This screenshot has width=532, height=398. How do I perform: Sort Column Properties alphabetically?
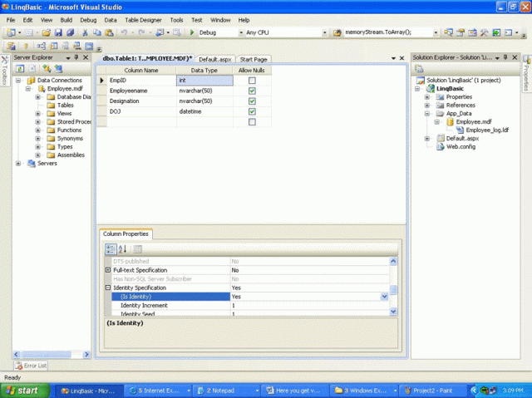pyautogui.click(x=122, y=248)
